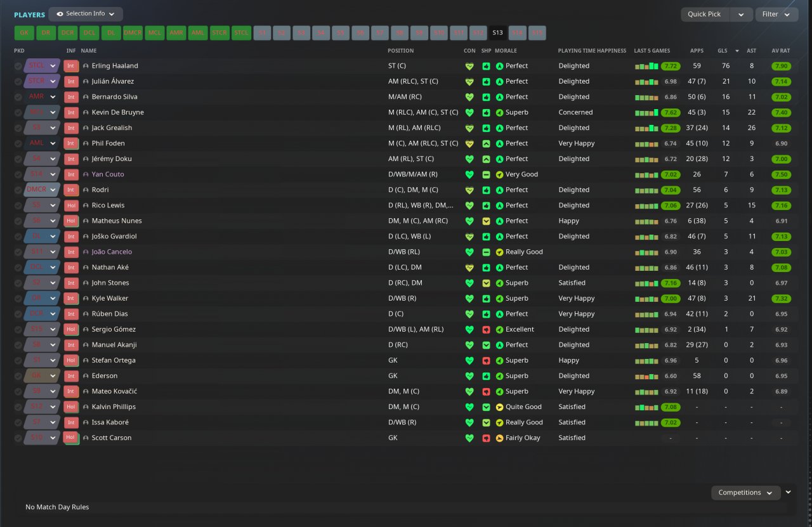Click Sergio Gómez's Excellent morale icon

499,329
